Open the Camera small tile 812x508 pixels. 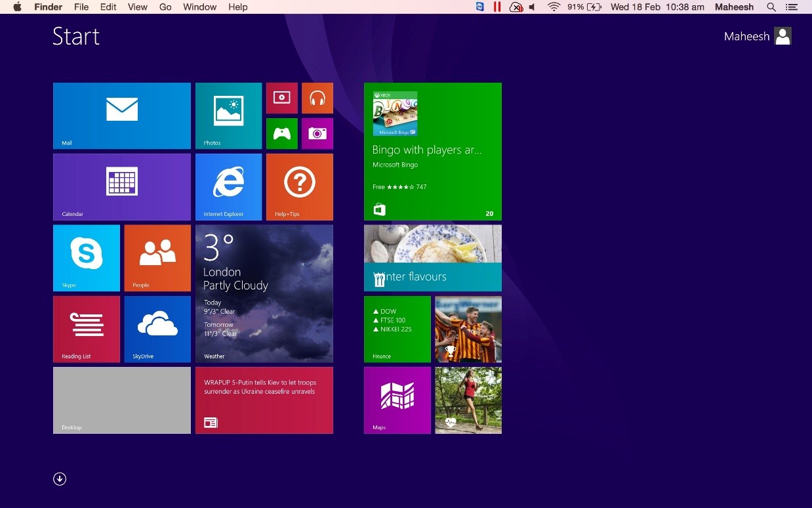coord(317,134)
